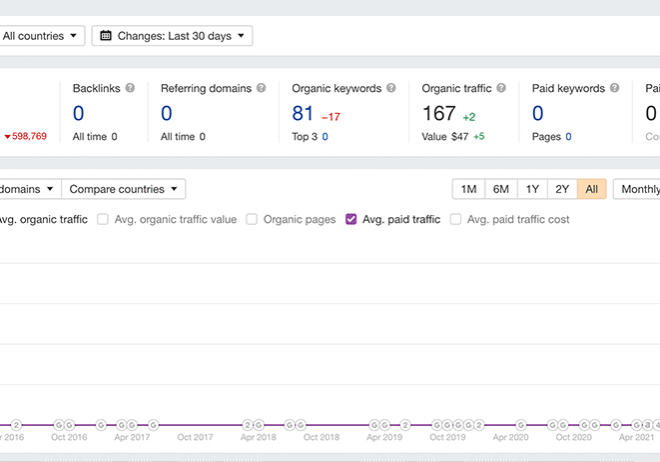Click the help icon beside Organic traffic
Screen dimensions: 660x462
(x=501, y=88)
